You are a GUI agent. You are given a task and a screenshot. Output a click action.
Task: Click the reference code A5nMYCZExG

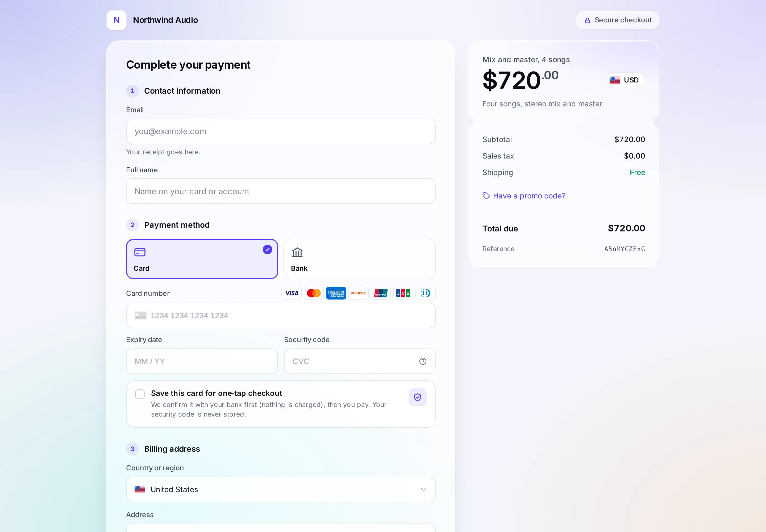pos(624,249)
